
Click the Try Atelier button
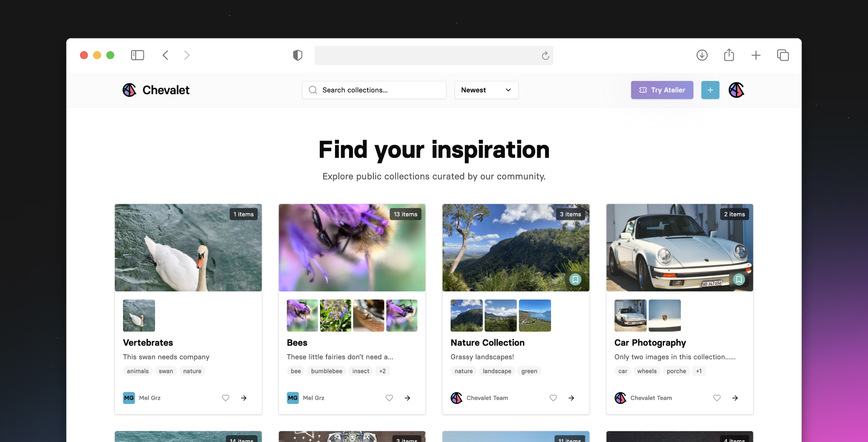pyautogui.click(x=662, y=90)
